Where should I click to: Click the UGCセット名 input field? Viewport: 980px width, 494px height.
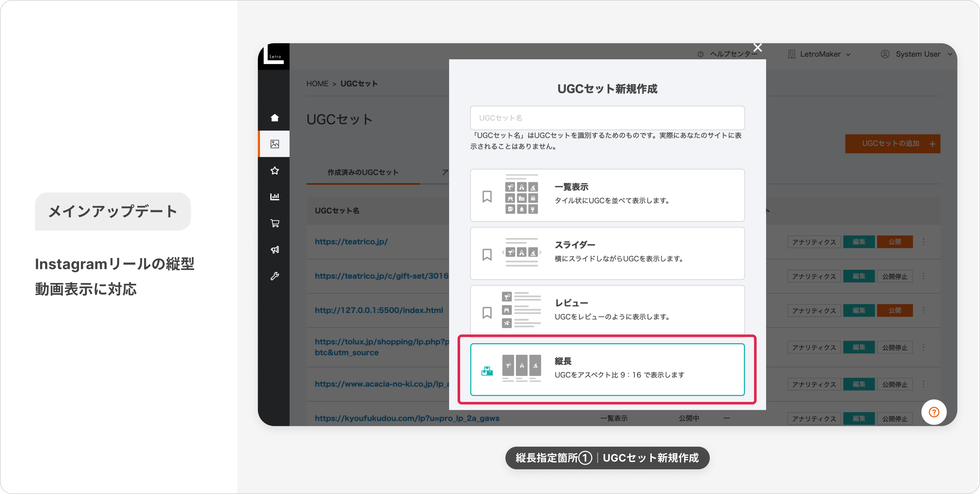[607, 118]
